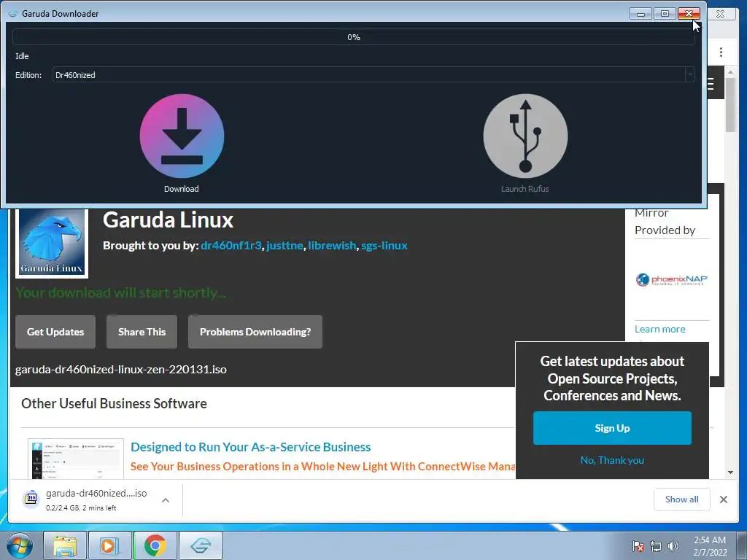Screen dimensions: 747x560
Task: Click the ConnectWise ad thumbnail
Action: [76, 459]
